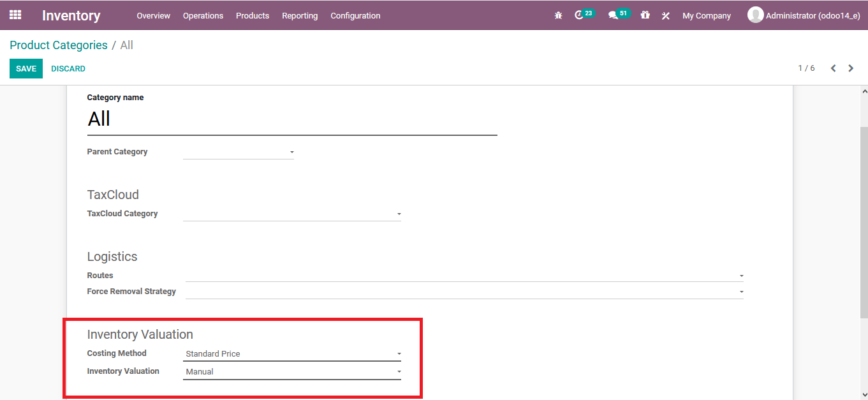
Task: Click the 'Logistics' section heading
Action: [x=112, y=256]
